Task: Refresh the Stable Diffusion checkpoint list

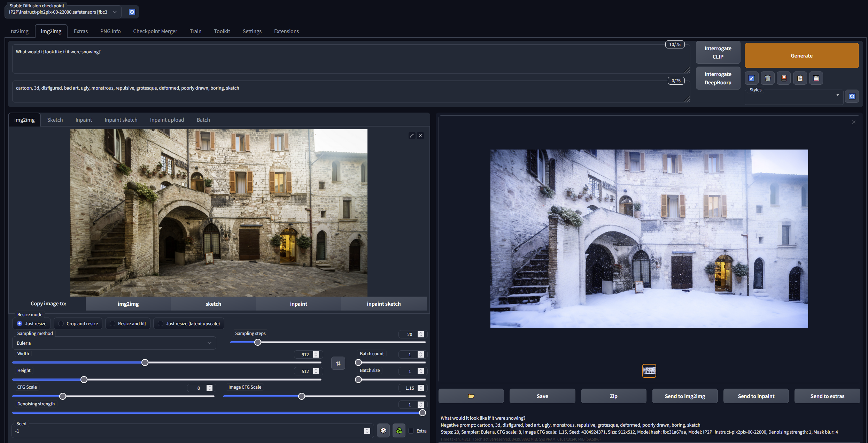Action: point(132,12)
